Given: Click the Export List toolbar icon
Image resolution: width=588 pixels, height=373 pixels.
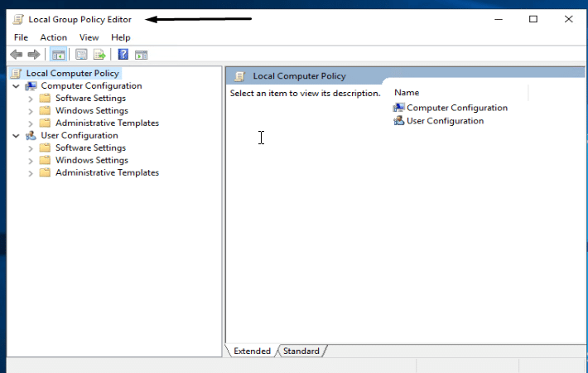Looking at the screenshot, I should (99, 55).
